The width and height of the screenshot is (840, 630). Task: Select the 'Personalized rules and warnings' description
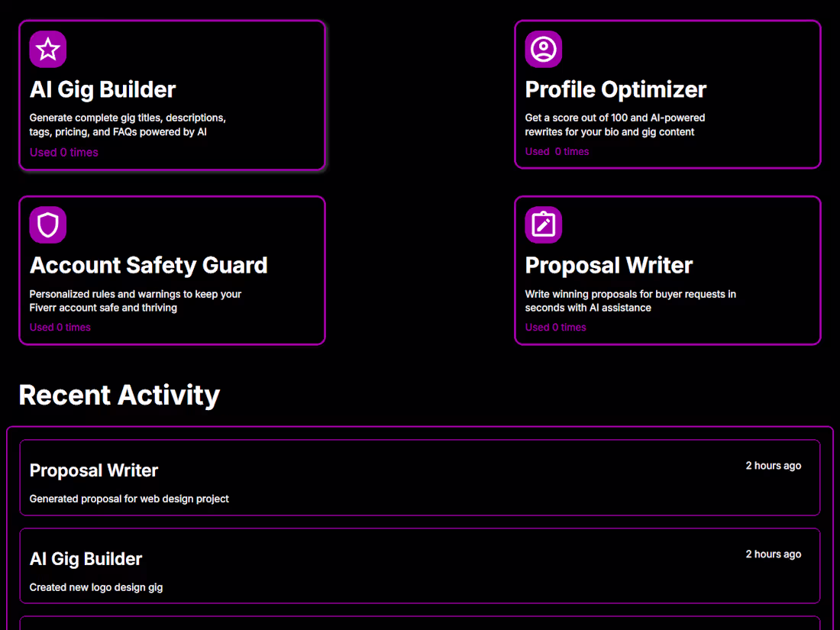click(135, 301)
